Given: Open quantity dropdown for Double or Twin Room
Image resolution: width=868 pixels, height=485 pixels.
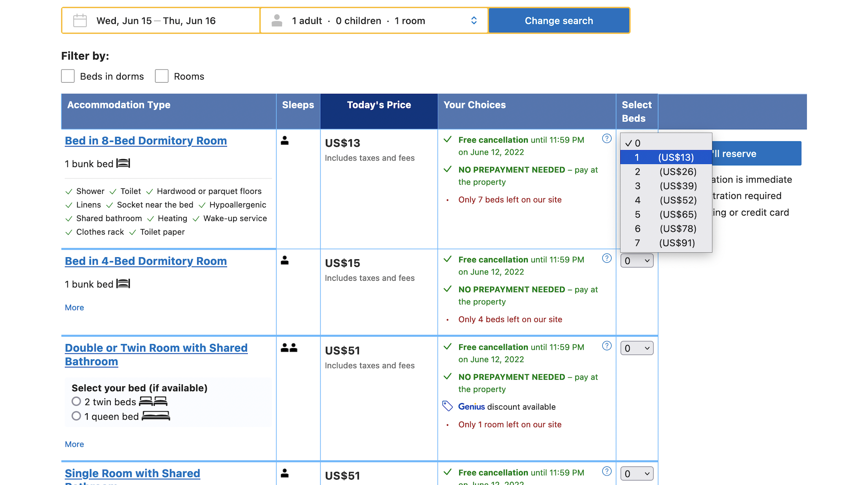Looking at the screenshot, I should (637, 348).
